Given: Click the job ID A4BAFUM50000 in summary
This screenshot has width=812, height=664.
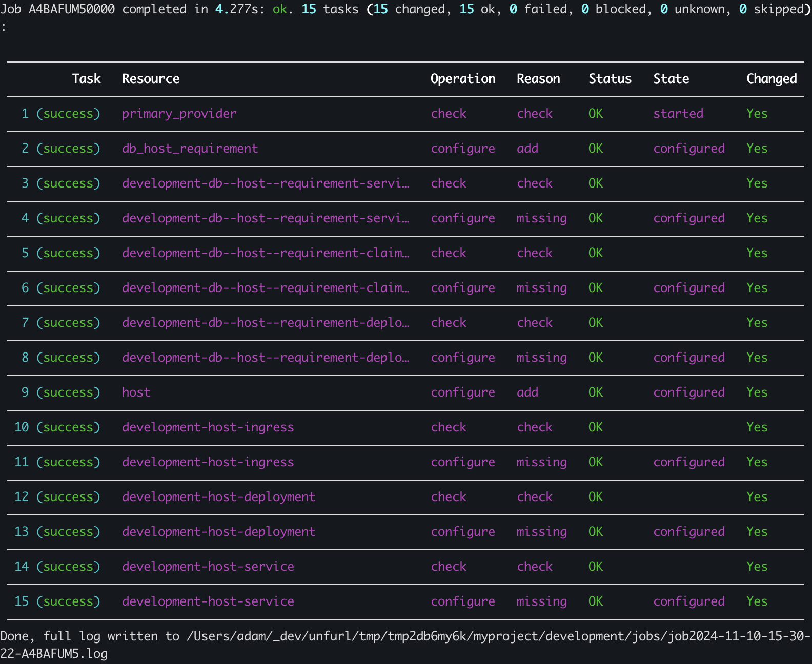Looking at the screenshot, I should [x=72, y=9].
